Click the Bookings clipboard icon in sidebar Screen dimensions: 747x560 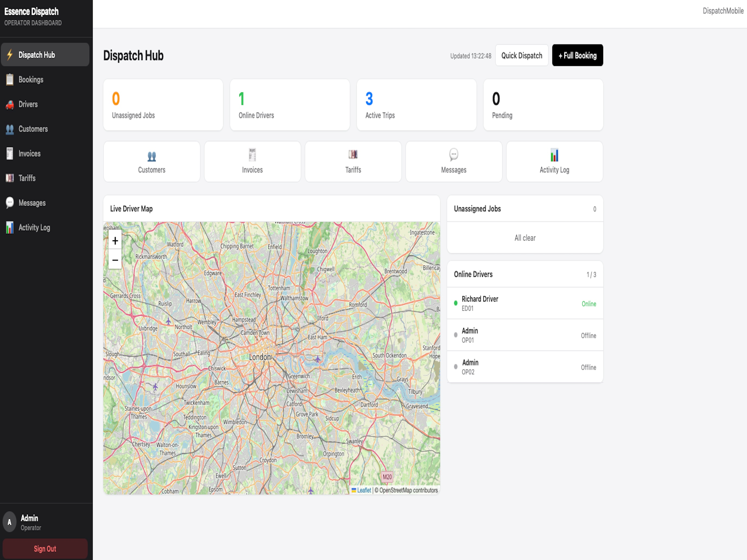pyautogui.click(x=10, y=80)
